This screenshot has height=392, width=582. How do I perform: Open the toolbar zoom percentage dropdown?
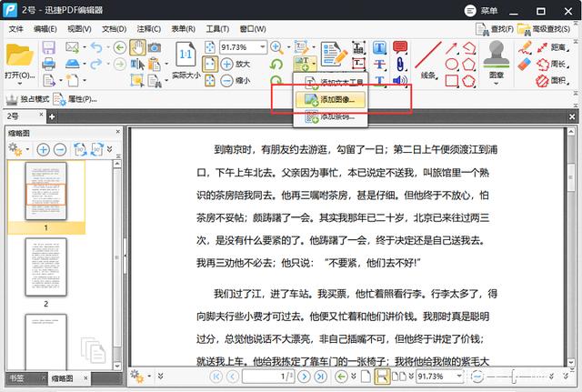pos(263,47)
